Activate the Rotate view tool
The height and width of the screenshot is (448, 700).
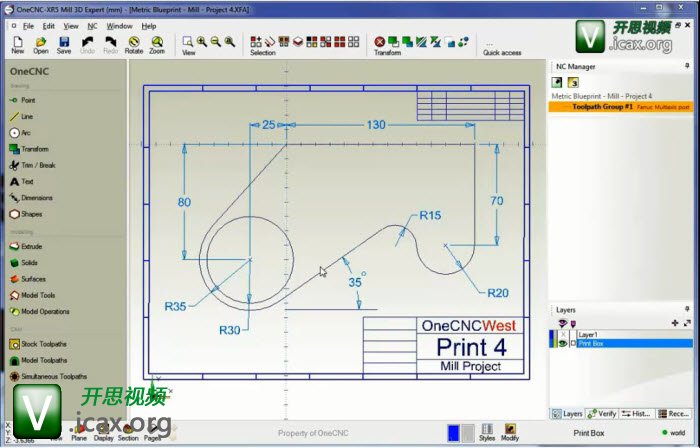click(133, 42)
